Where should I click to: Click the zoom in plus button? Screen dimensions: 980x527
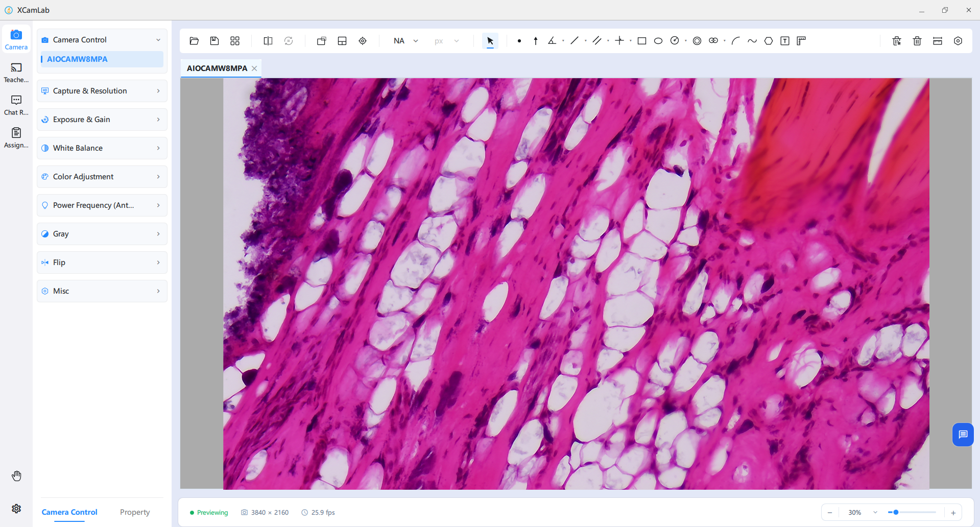coord(953,512)
